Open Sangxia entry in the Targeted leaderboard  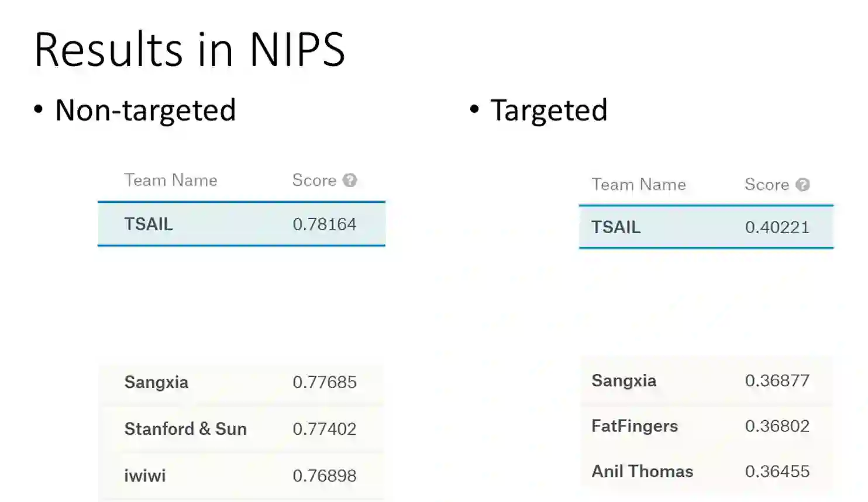click(624, 380)
